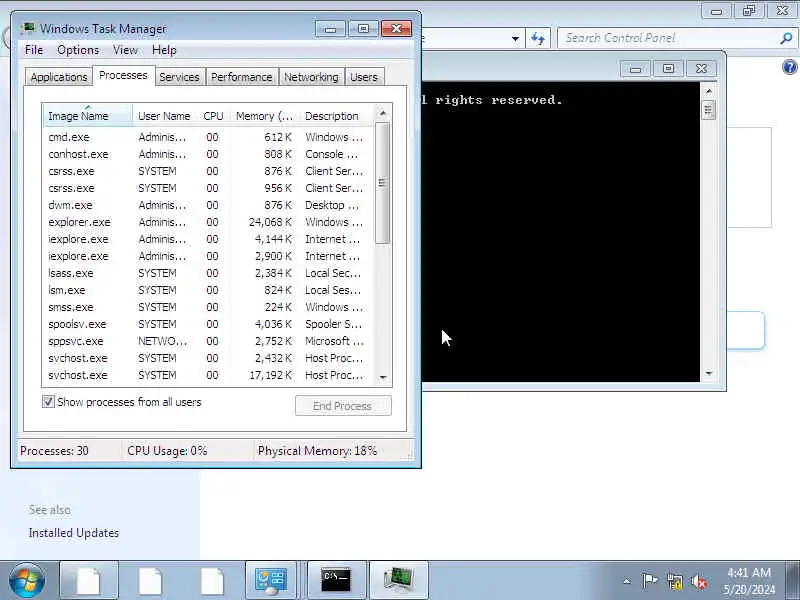The image size is (800, 600).
Task: Click the process list scrollbar thumb
Action: [x=383, y=183]
